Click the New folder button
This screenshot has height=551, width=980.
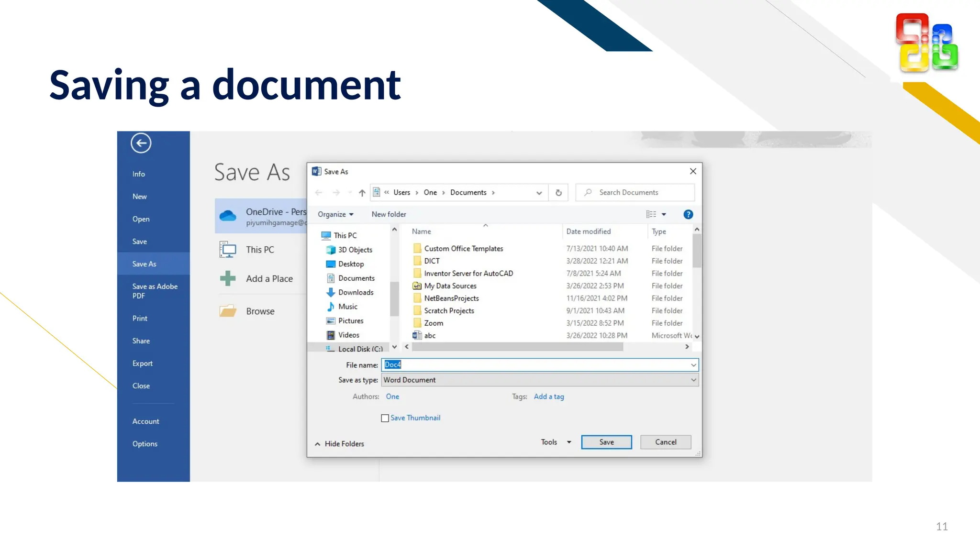(x=389, y=214)
